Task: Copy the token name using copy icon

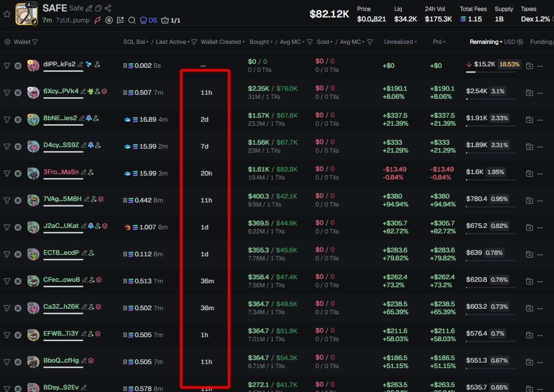Action: 98,8
